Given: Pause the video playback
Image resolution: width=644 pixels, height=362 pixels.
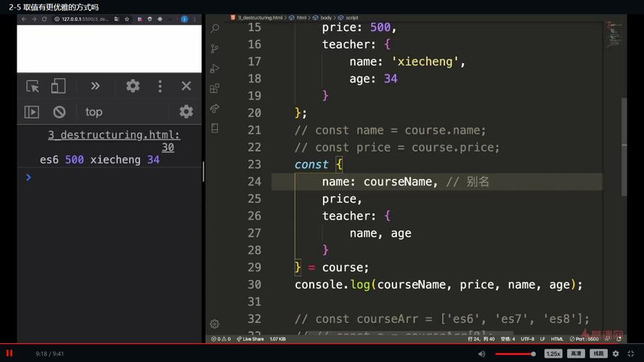Looking at the screenshot, I should [x=9, y=353].
